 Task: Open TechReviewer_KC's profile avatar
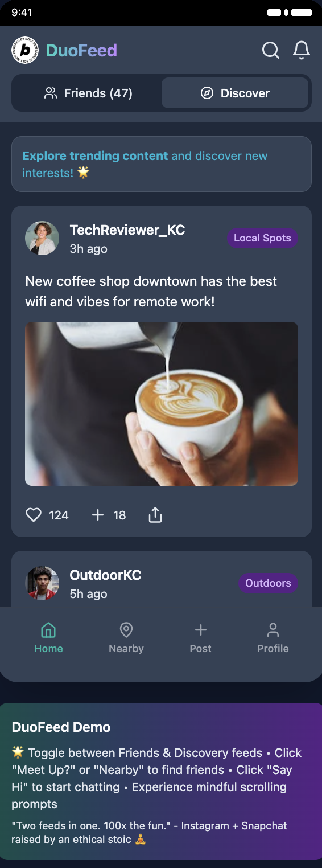point(42,238)
